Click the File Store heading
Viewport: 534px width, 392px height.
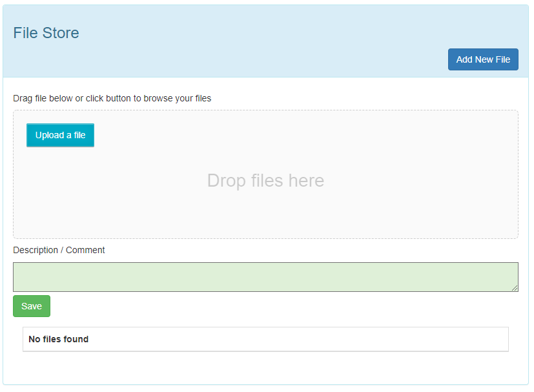click(x=46, y=33)
